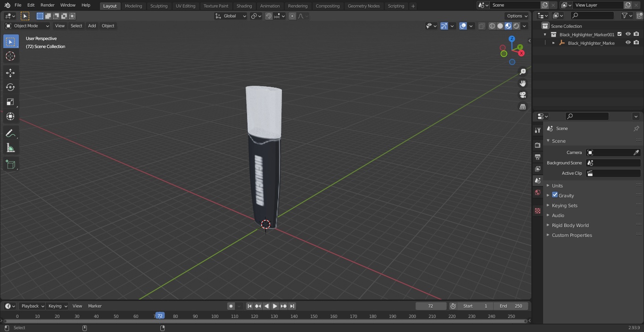Viewport: 644px width, 332px height.
Task: Click the current frame 72 marker
Action: tap(160, 316)
